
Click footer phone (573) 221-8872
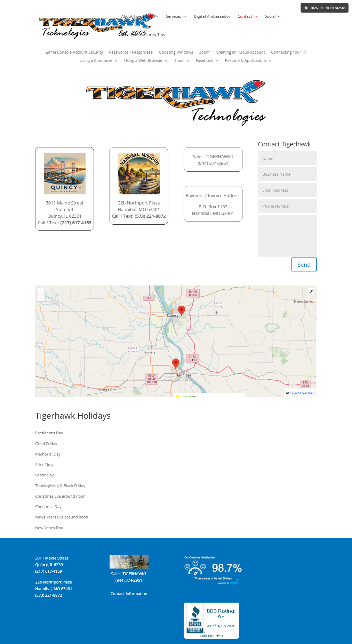coord(49,595)
